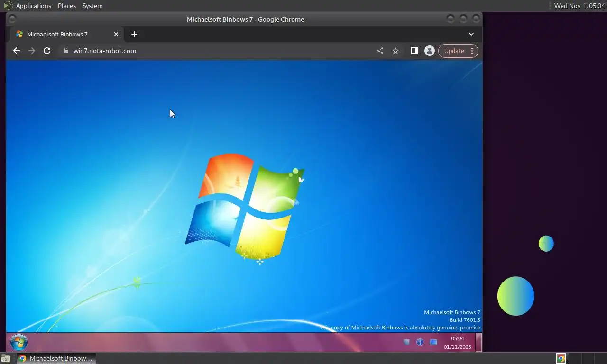
Task: Bookmark this tab with the star icon
Action: coord(395,51)
